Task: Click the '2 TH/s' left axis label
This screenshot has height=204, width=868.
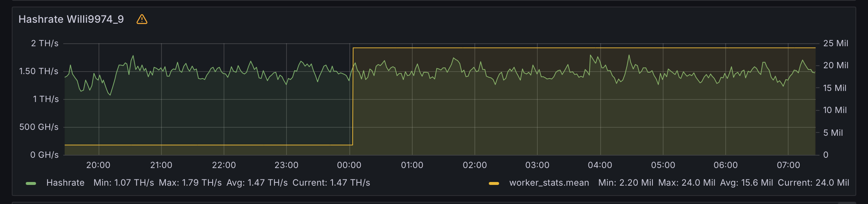Action: click(x=45, y=43)
